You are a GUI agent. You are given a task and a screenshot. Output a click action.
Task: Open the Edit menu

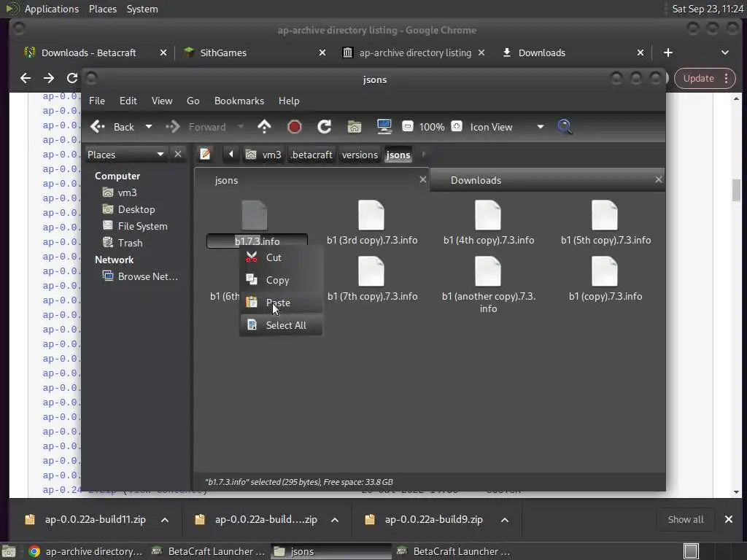[x=128, y=101]
